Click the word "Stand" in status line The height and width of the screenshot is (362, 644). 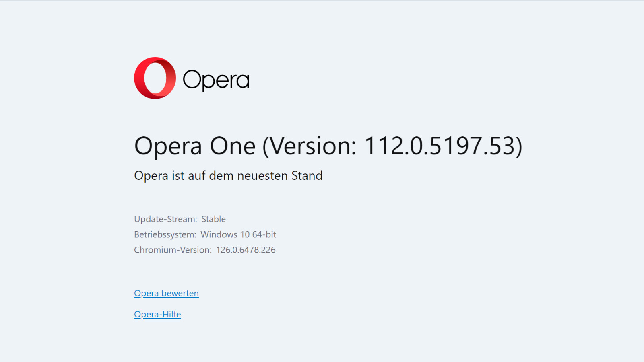pos(307,176)
